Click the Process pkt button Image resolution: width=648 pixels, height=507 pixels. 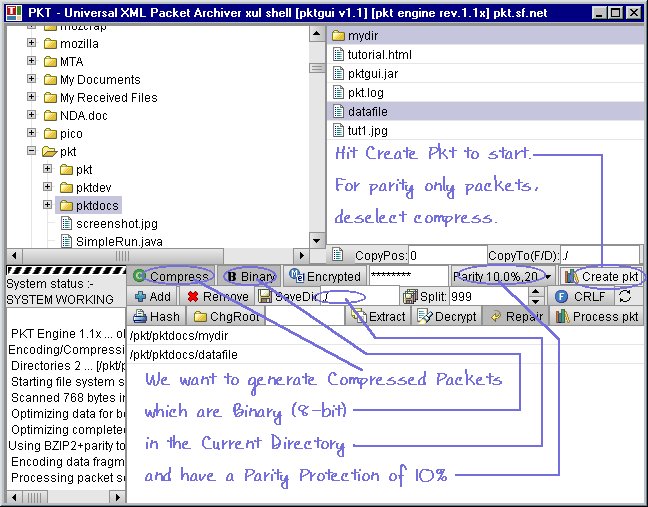tap(596, 316)
